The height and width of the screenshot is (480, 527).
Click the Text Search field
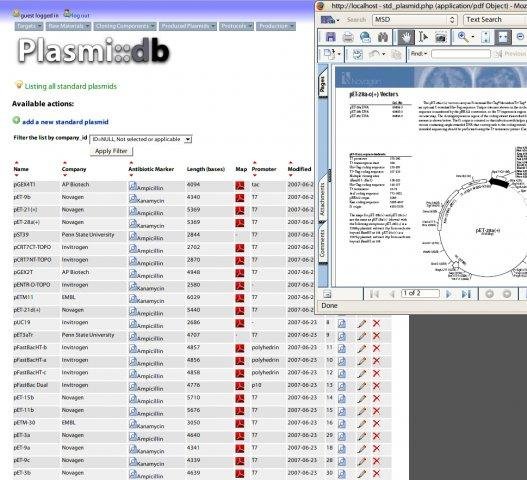coord(495,20)
